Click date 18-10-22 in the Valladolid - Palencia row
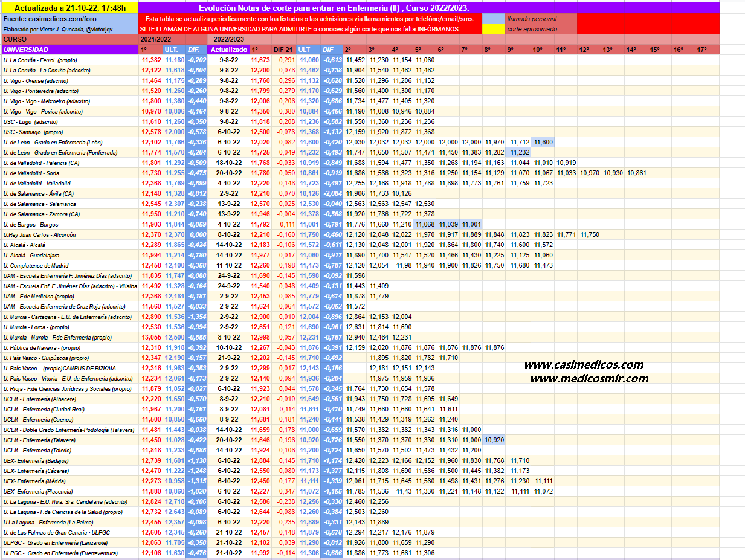 (x=229, y=163)
